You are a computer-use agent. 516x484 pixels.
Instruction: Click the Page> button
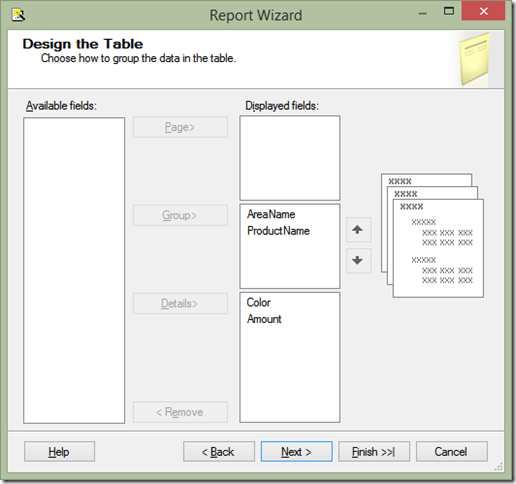coord(180,127)
